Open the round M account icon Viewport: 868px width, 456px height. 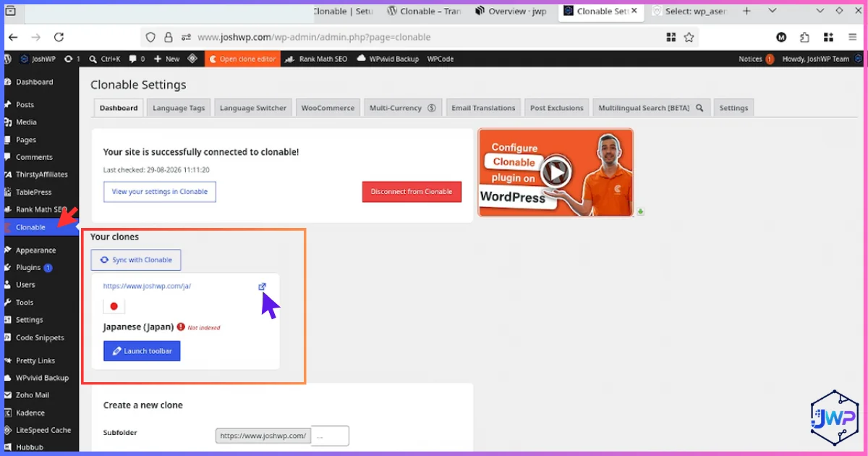click(781, 38)
